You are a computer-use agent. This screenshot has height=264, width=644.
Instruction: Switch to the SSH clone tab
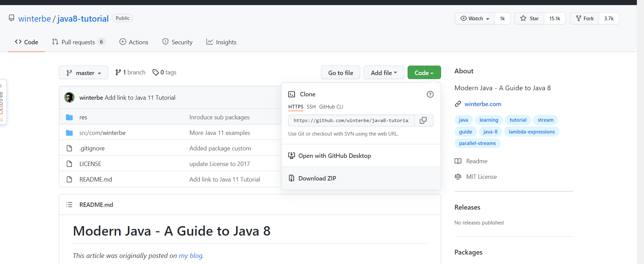coord(311,107)
